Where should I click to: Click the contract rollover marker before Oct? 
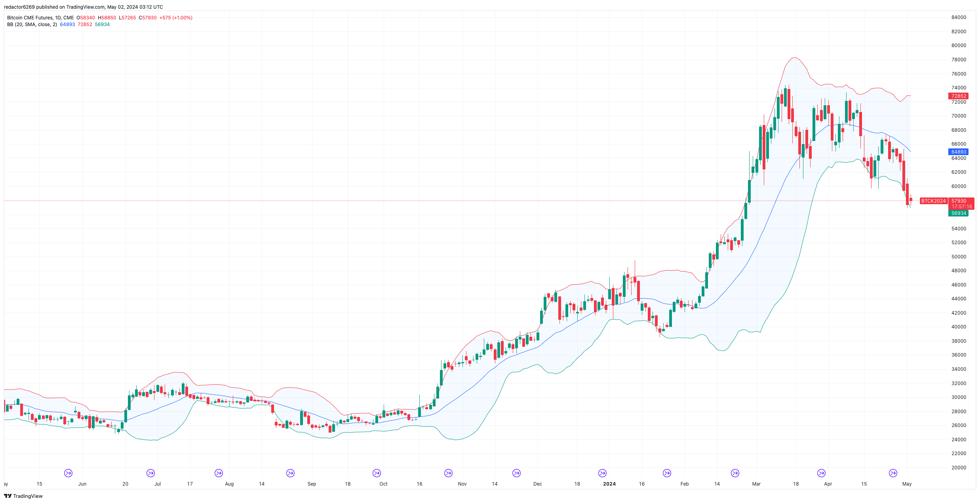377,473
